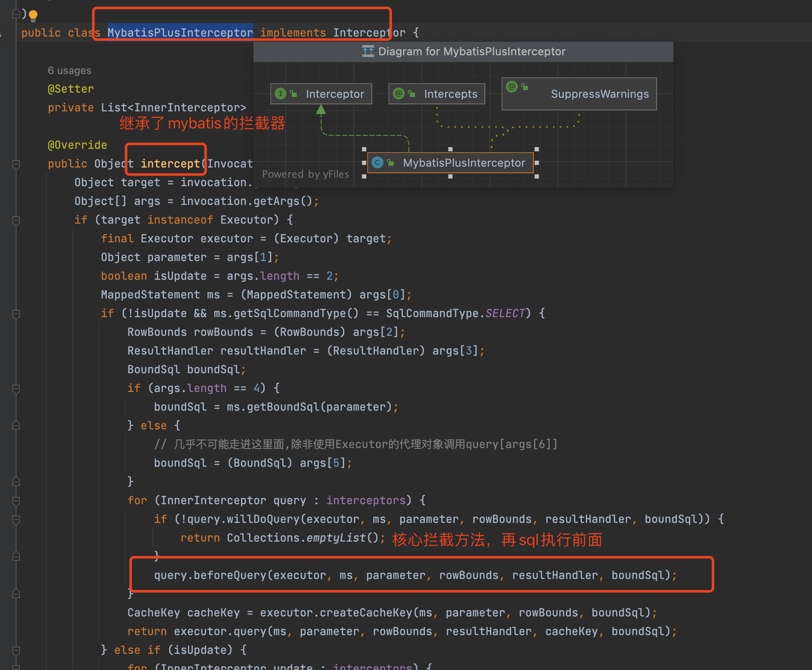Click 'query' in 'return executor.query(...)'

pos(250,631)
